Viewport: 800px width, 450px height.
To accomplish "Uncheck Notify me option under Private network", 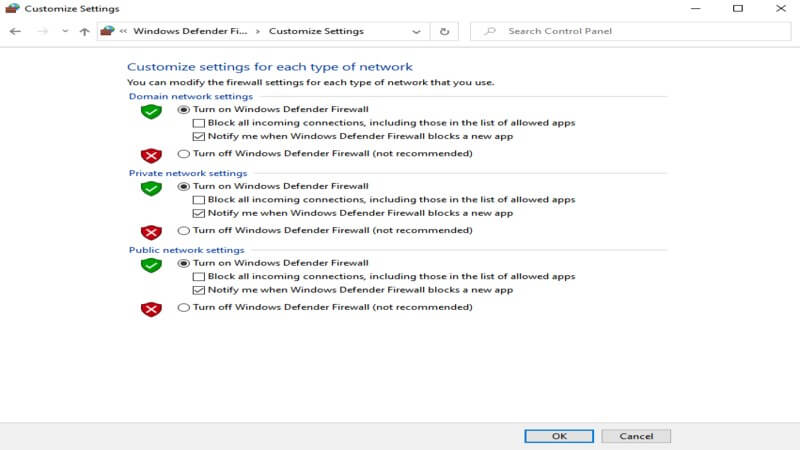I will (x=199, y=213).
